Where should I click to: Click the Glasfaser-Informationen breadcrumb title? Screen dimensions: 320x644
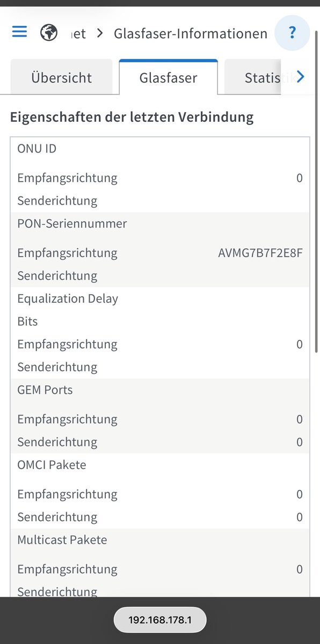click(x=191, y=34)
